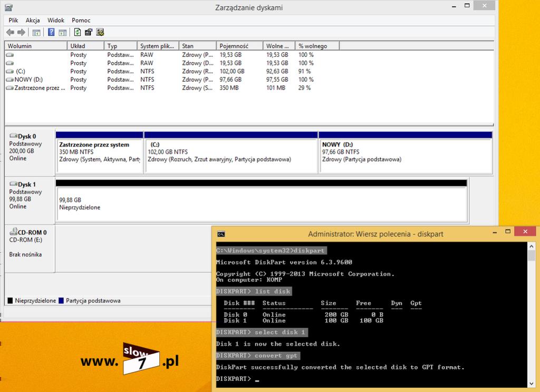Sort by the Stan column header
This screenshot has width=540, height=392.
[198, 46]
